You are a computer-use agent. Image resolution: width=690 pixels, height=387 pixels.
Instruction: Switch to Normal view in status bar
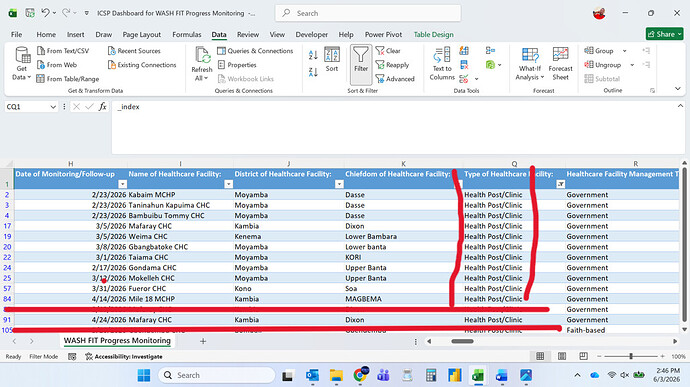click(540, 356)
